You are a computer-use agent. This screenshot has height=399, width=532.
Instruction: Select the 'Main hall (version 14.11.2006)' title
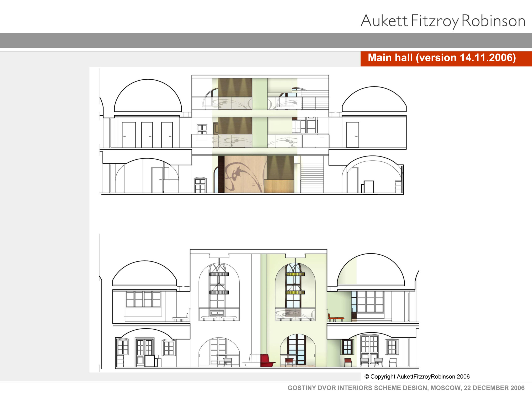pyautogui.click(x=442, y=58)
